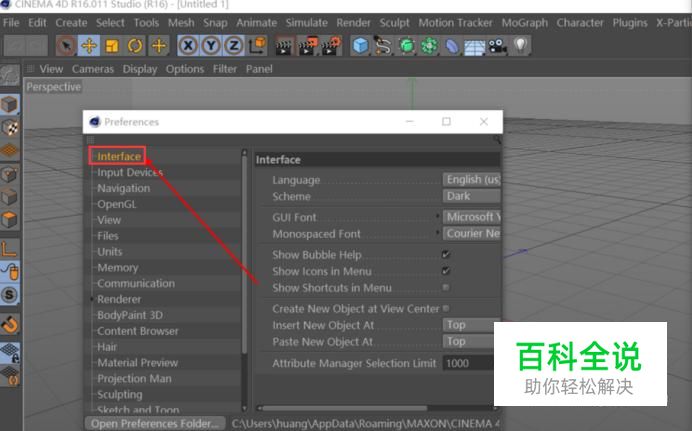Image resolution: width=692 pixels, height=431 pixels.
Task: Select Content Browser preferences category
Action: 138,331
